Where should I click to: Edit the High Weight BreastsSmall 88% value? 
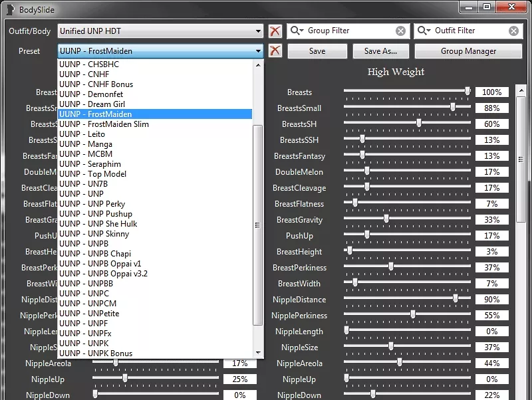pos(491,108)
